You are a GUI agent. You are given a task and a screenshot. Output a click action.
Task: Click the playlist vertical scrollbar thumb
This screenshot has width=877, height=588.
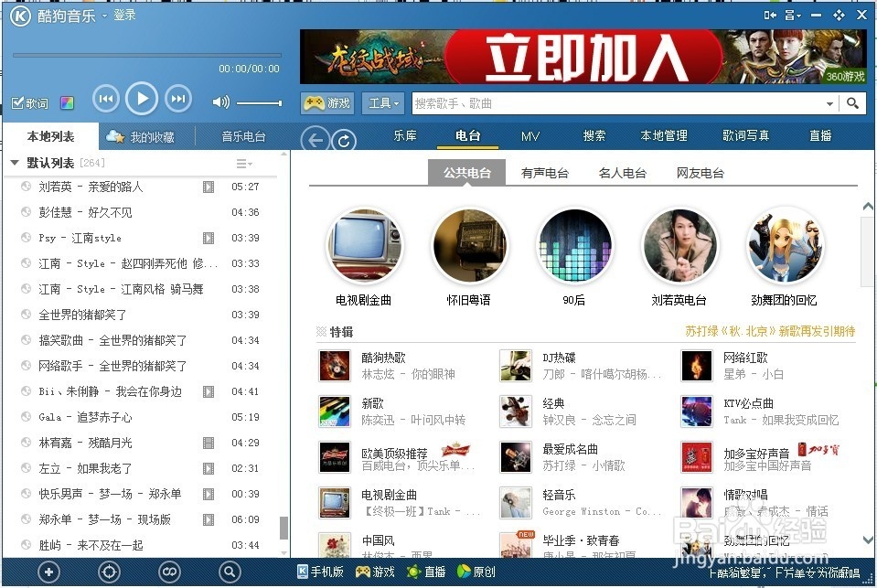click(x=284, y=528)
